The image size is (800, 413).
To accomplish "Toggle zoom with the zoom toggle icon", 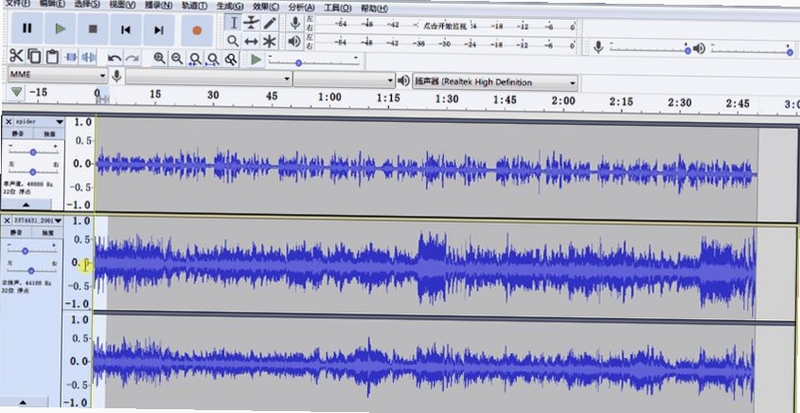I will [x=231, y=60].
